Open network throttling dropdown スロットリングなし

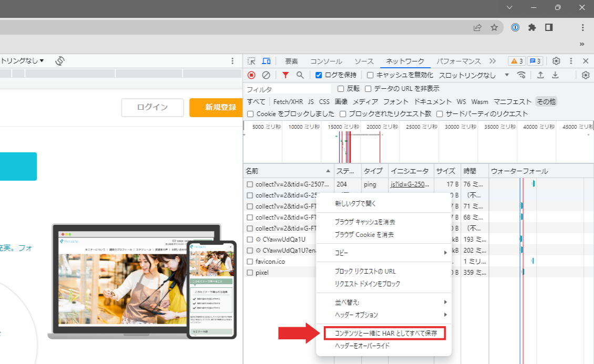474,75
